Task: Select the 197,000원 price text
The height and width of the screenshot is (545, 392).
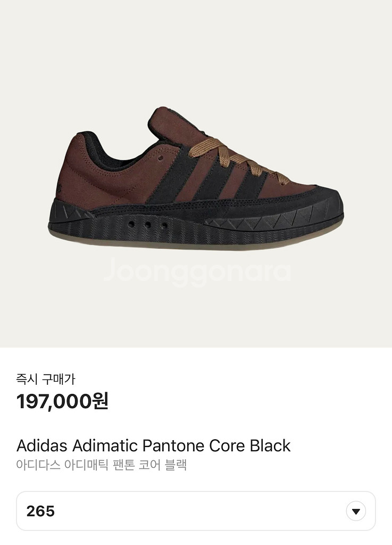Action: pos(63,401)
